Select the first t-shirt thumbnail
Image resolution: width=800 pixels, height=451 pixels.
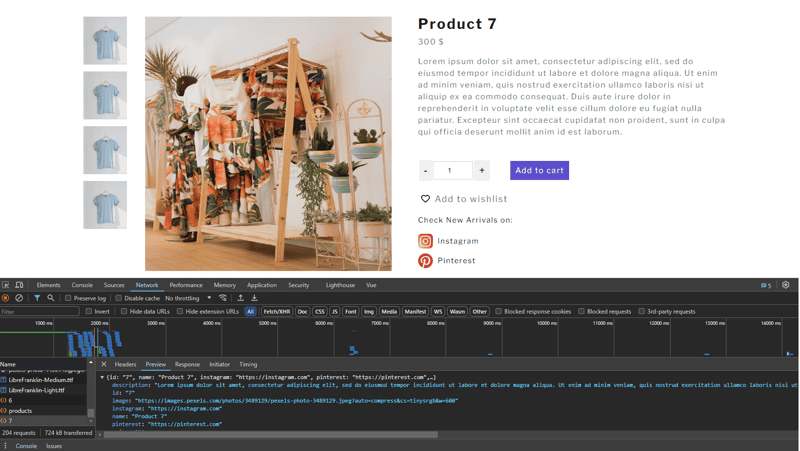tap(105, 40)
